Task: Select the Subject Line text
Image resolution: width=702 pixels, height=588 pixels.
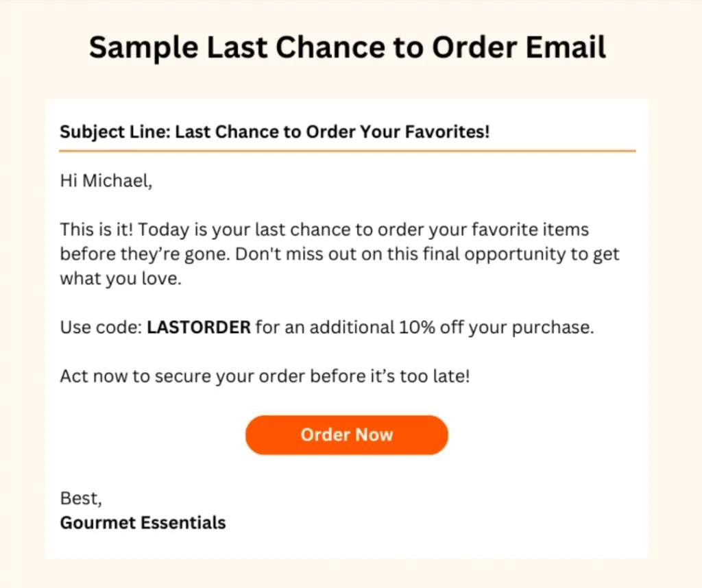Action: click(275, 132)
